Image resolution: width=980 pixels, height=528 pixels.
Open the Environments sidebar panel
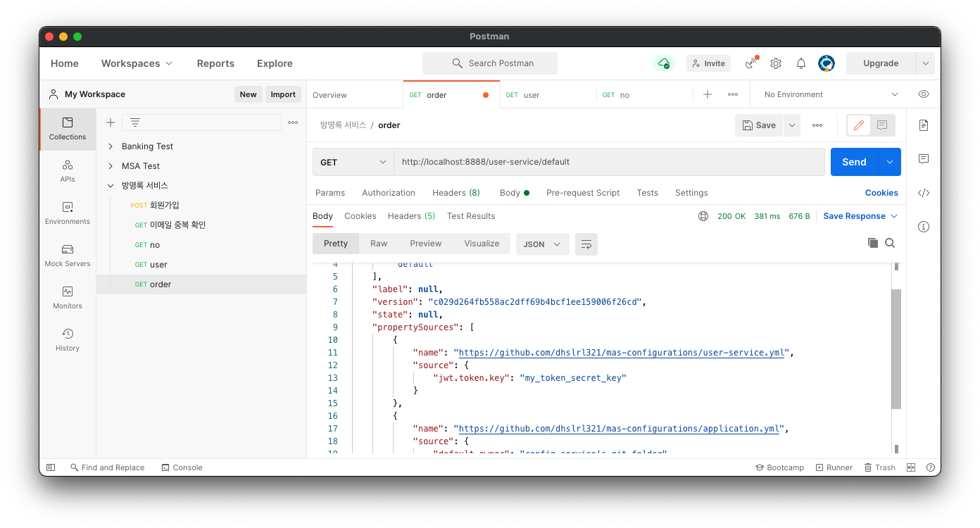coord(68,213)
